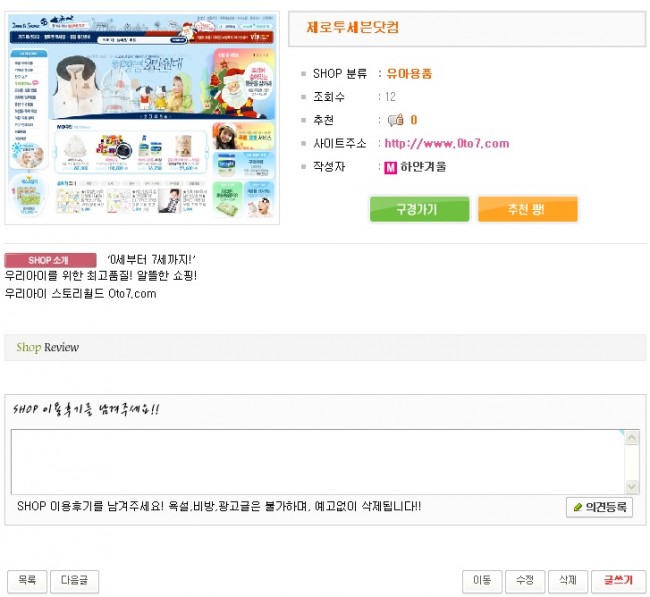Image resolution: width=650 pixels, height=597 pixels.
Task: Click inside the review text area
Action: pos(318,461)
